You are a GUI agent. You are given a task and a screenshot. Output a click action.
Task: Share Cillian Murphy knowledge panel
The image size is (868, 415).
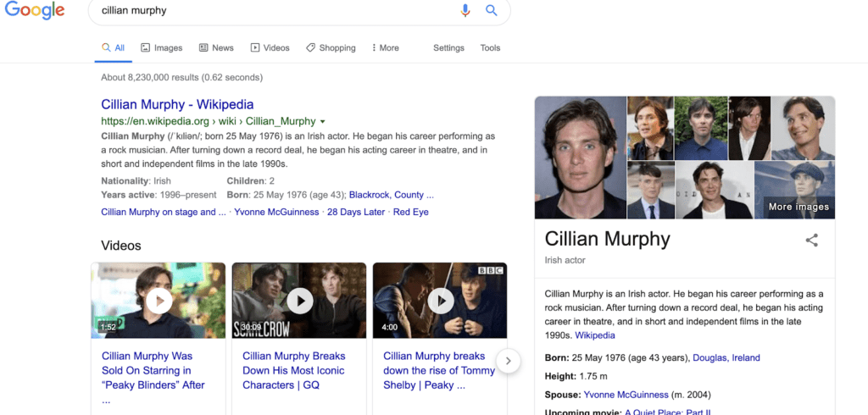(x=811, y=241)
